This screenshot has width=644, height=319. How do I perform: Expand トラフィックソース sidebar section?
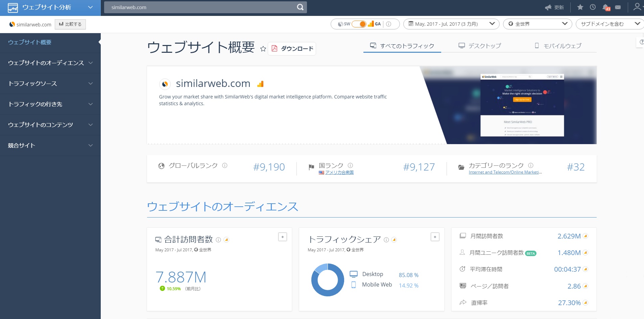pos(50,84)
